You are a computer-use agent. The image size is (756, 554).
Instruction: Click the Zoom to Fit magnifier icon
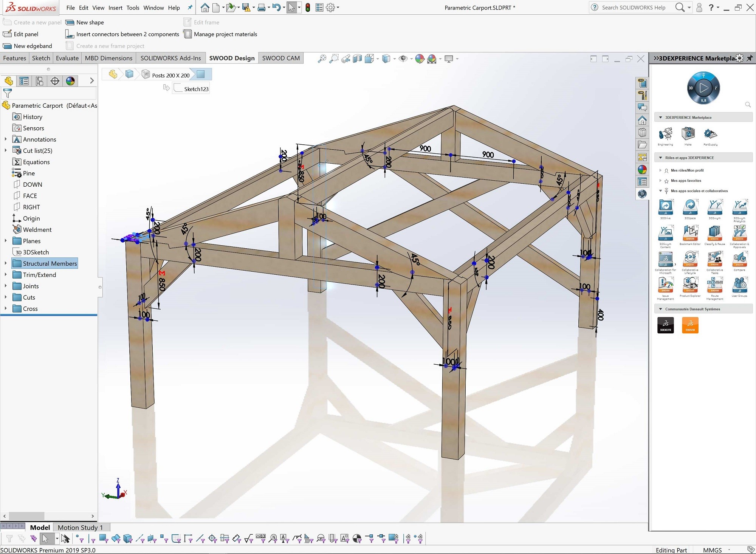[322, 59]
